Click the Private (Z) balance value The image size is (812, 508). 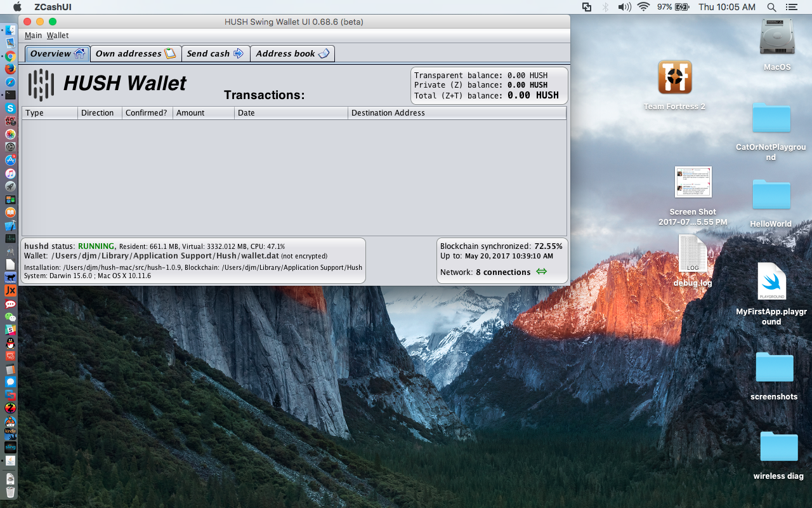click(527, 85)
